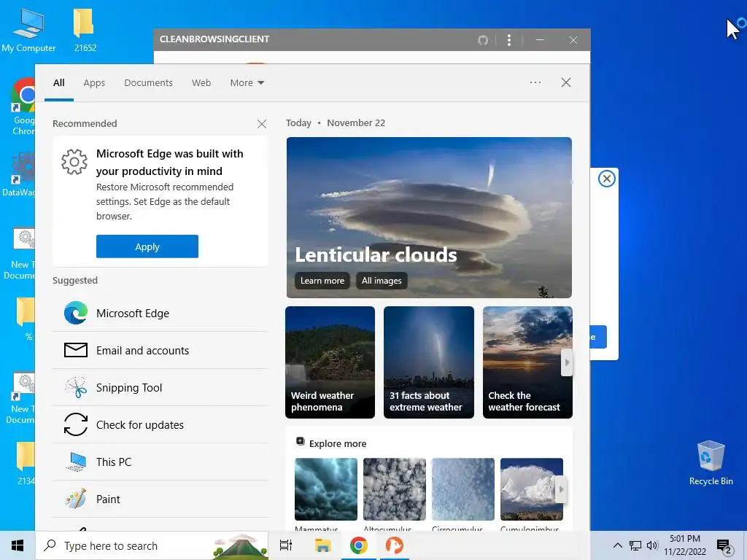Open Google Chrome from taskbar
This screenshot has width=747, height=560.
(358, 545)
